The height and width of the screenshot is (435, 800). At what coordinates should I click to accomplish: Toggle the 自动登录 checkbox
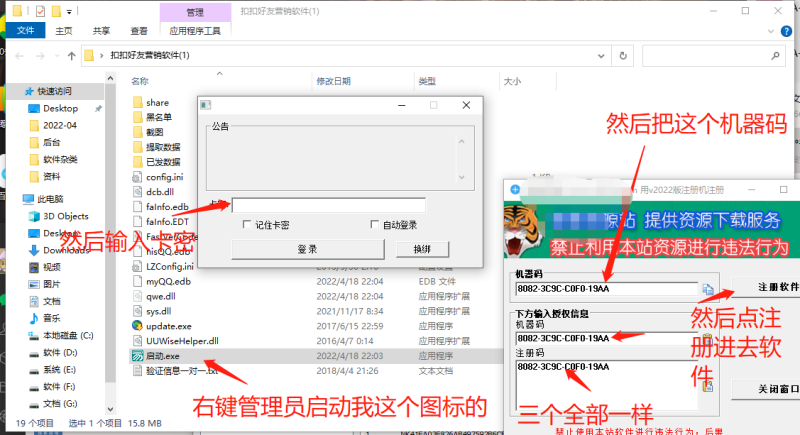[375, 225]
